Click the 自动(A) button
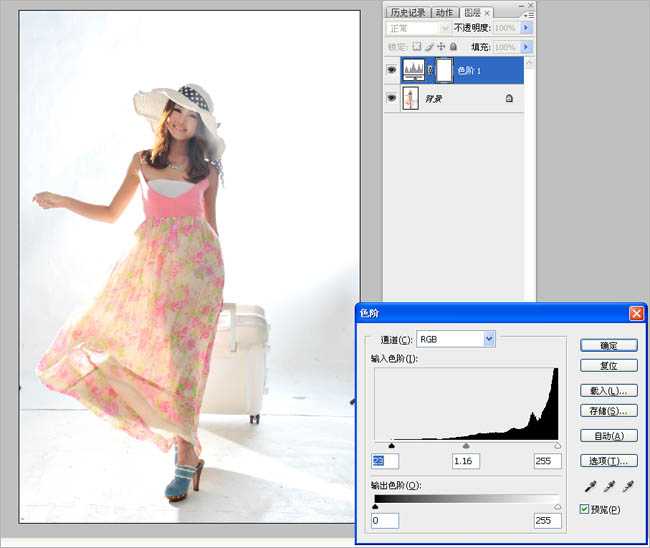The image size is (650, 548). [608, 436]
